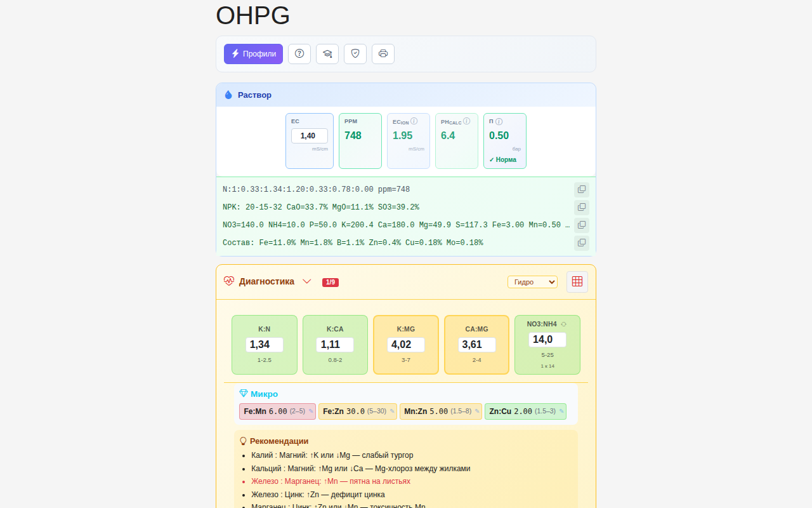The height and width of the screenshot is (508, 812).
Task: Click the Fe:Zn 30.0 chip
Action: (x=358, y=411)
